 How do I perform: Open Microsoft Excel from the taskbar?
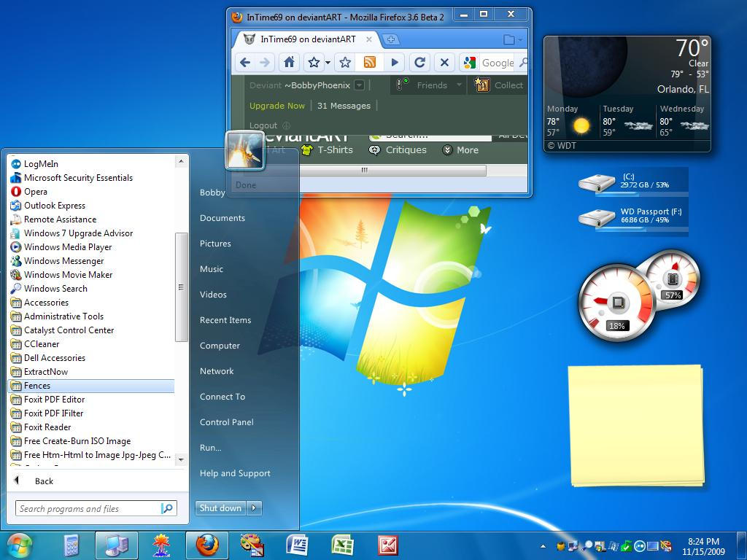342,545
